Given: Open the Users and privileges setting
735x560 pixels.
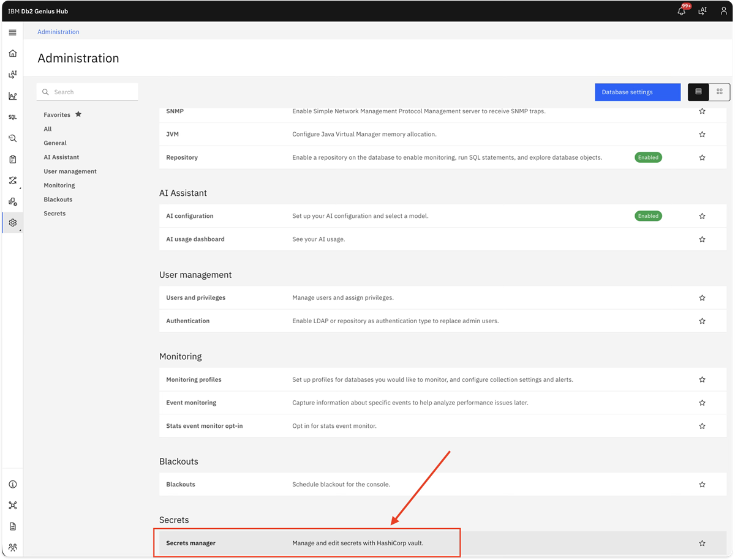Looking at the screenshot, I should pyautogui.click(x=443, y=298).
